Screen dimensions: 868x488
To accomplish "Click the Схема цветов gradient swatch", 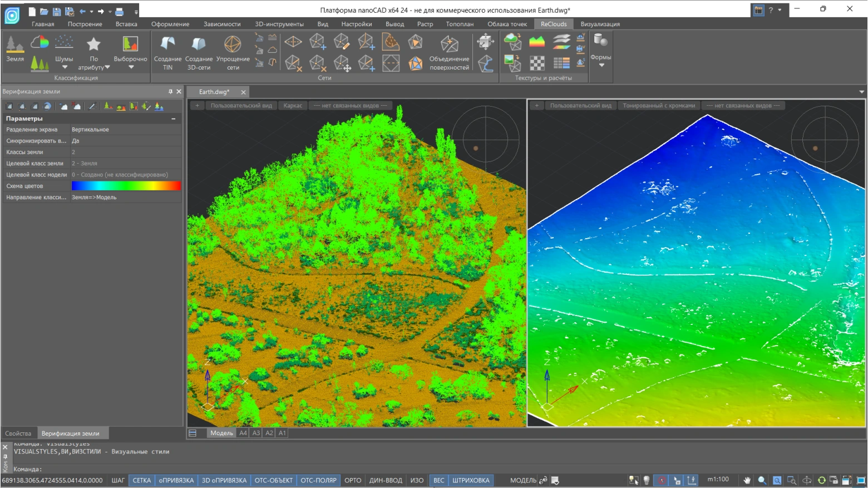I will coord(126,186).
